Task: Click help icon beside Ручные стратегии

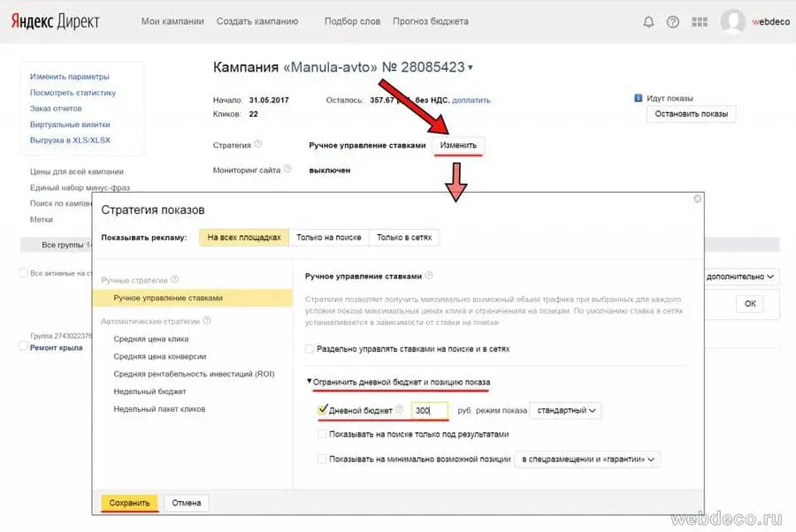Action: click(x=174, y=279)
